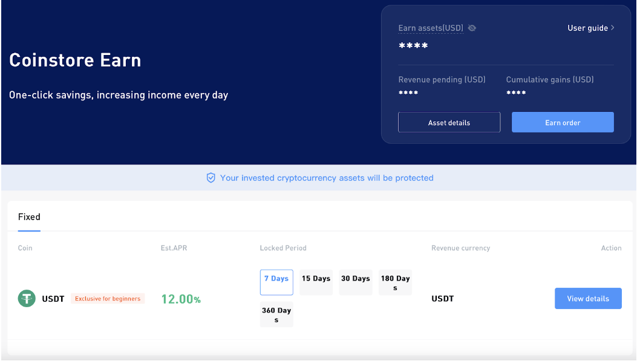640x364 pixels.
Task: Switch to the Fixed tab
Action: (x=28, y=216)
